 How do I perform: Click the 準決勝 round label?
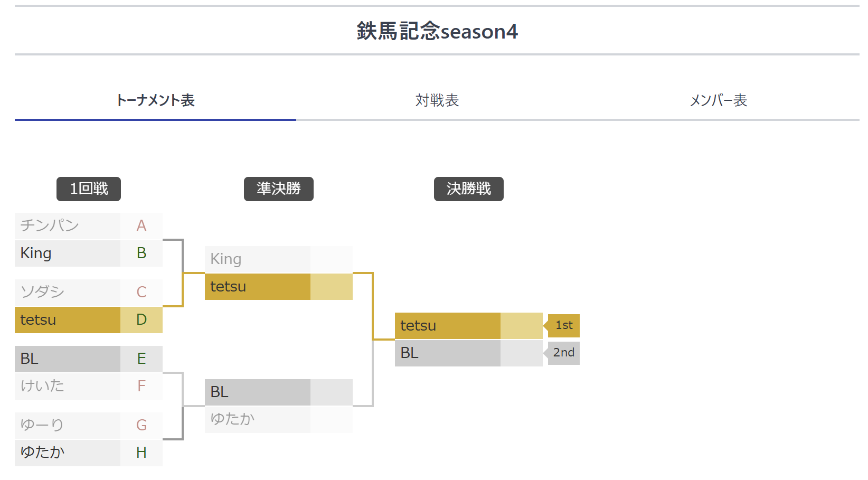278,189
